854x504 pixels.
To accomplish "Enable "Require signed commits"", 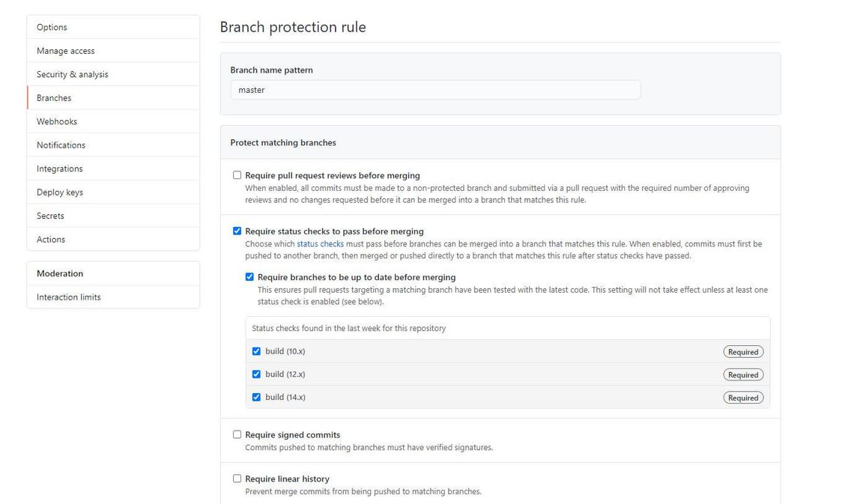I will click(x=237, y=434).
